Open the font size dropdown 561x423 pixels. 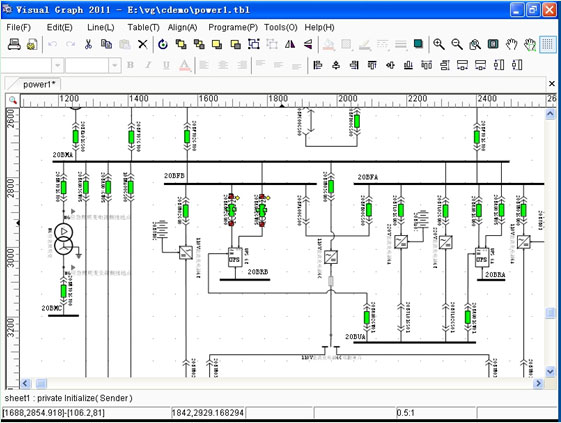coord(114,65)
